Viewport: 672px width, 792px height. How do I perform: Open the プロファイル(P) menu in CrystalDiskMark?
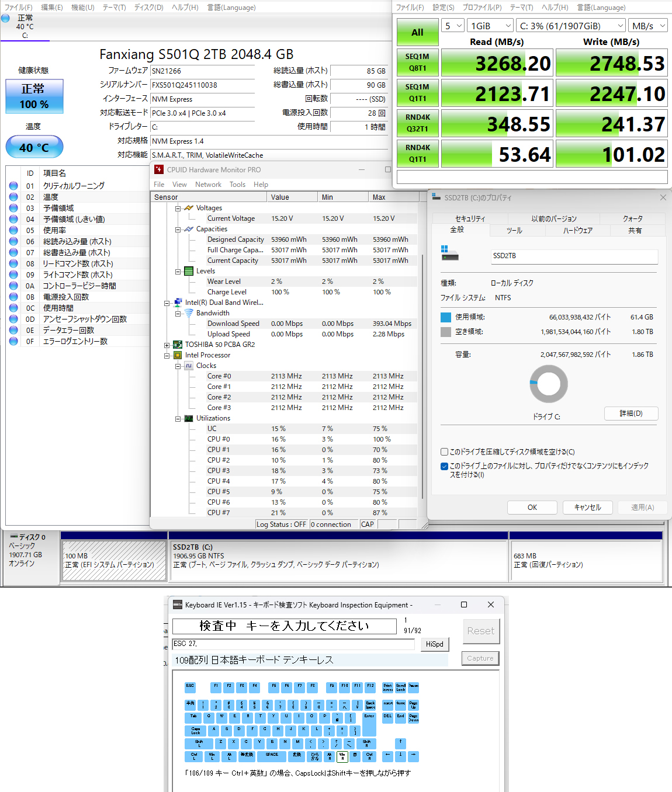(x=482, y=8)
